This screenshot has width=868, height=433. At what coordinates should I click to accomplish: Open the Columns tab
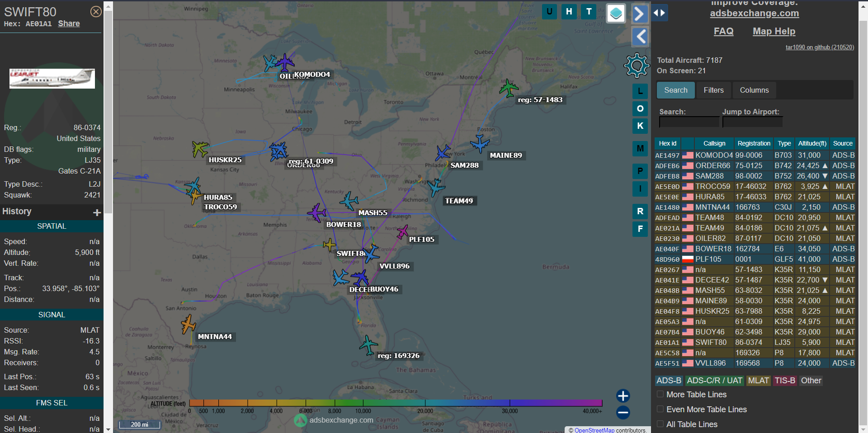[754, 90]
